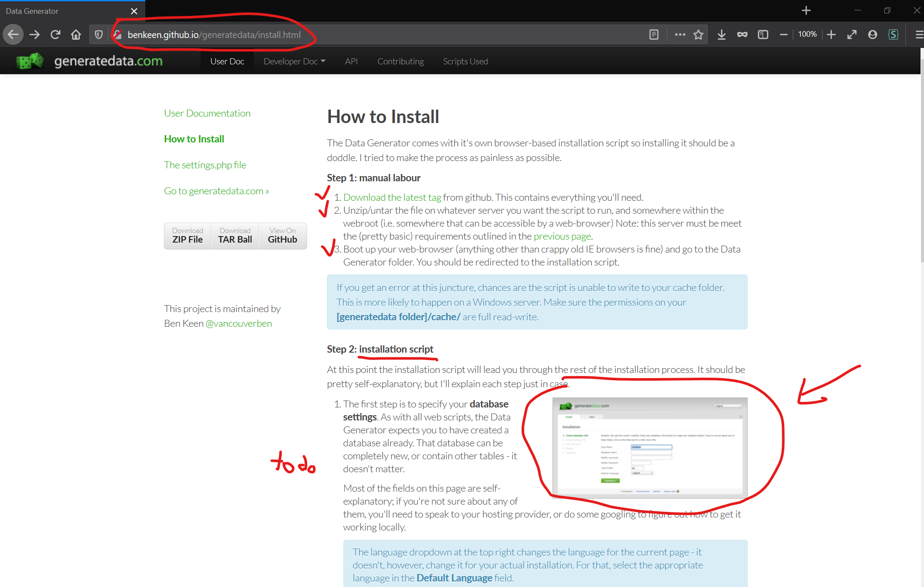Open the installation screenshot thumbnail
Image resolution: width=924 pixels, height=587 pixels.
tap(650, 448)
